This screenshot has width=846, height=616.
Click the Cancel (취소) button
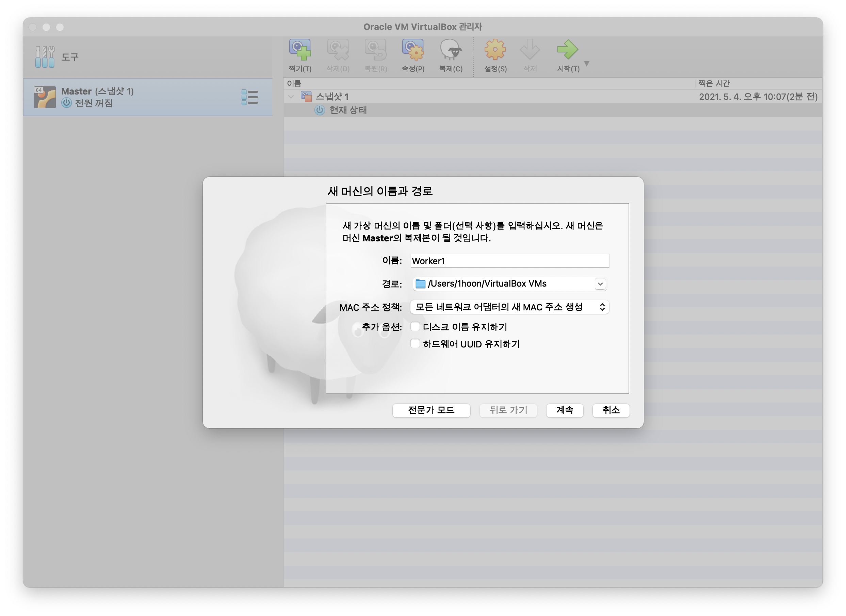pyautogui.click(x=611, y=410)
